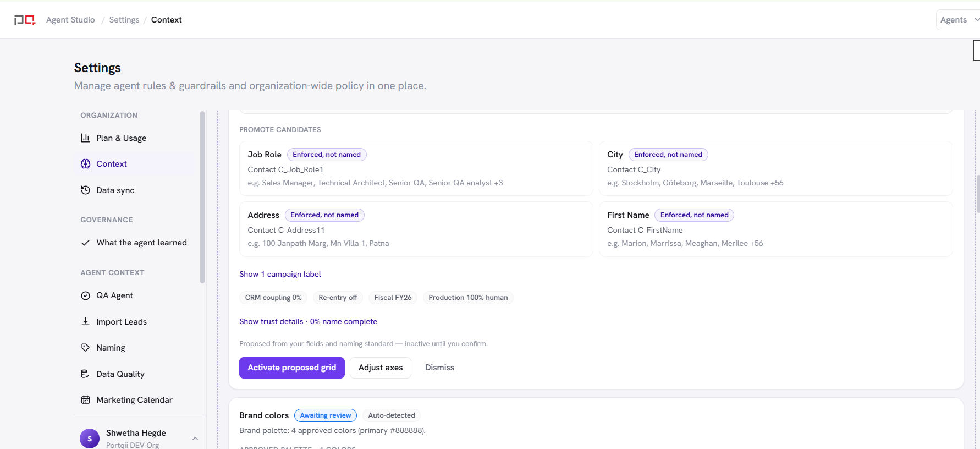Screen dimensions: 980x449
Task: Click the Awaiting review badge
Action: (326, 415)
